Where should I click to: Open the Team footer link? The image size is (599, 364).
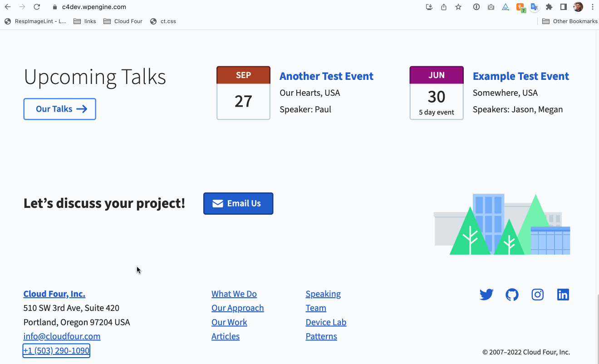coord(316,308)
